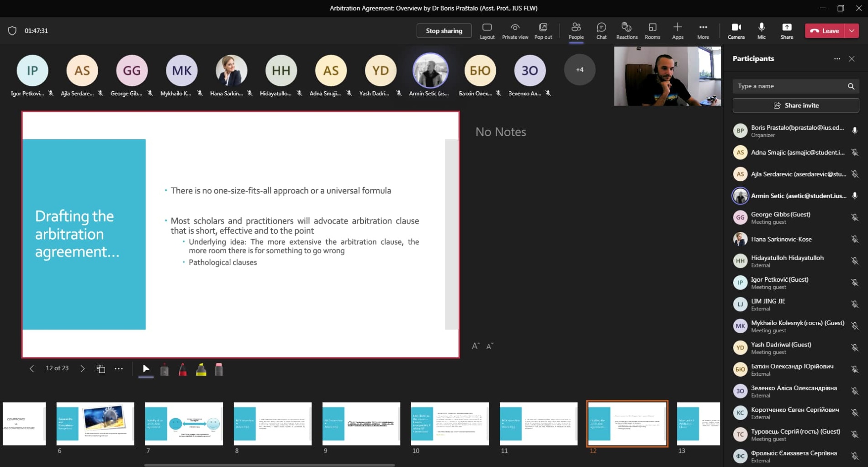
Task: Toggle the Camera off
Action: tap(736, 31)
